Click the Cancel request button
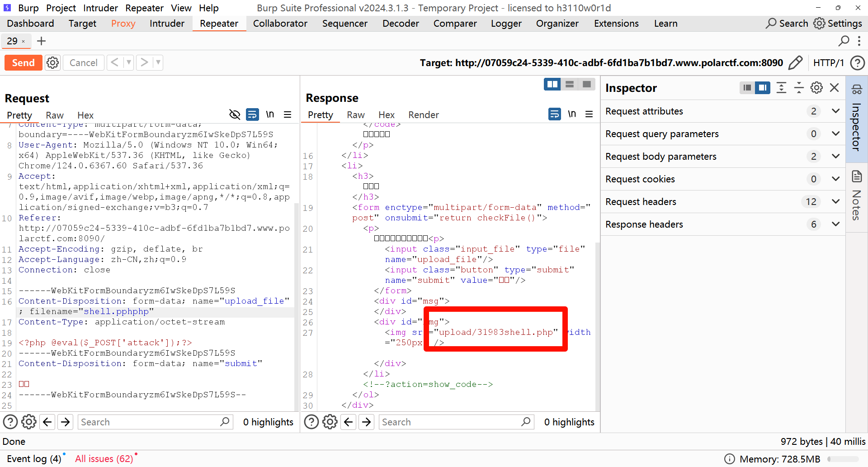This screenshot has width=868, height=467. point(83,63)
